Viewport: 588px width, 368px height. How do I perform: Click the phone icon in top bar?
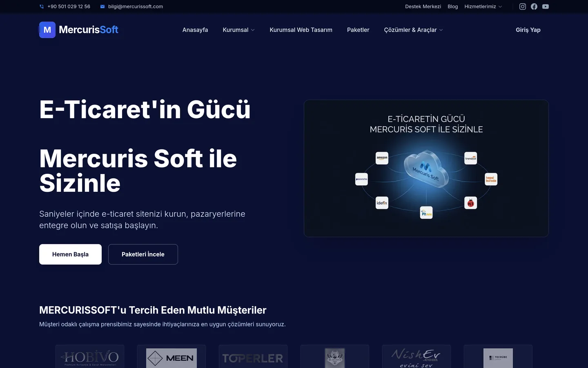pos(42,7)
